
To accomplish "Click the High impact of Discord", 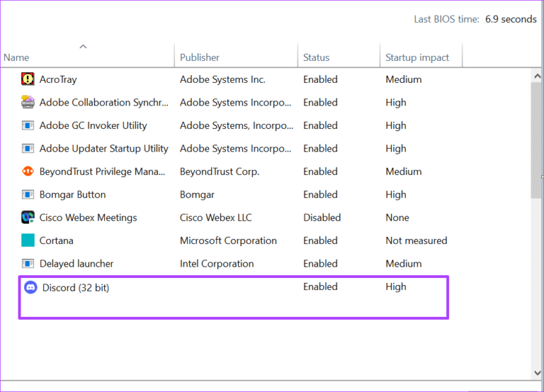I will click(395, 287).
